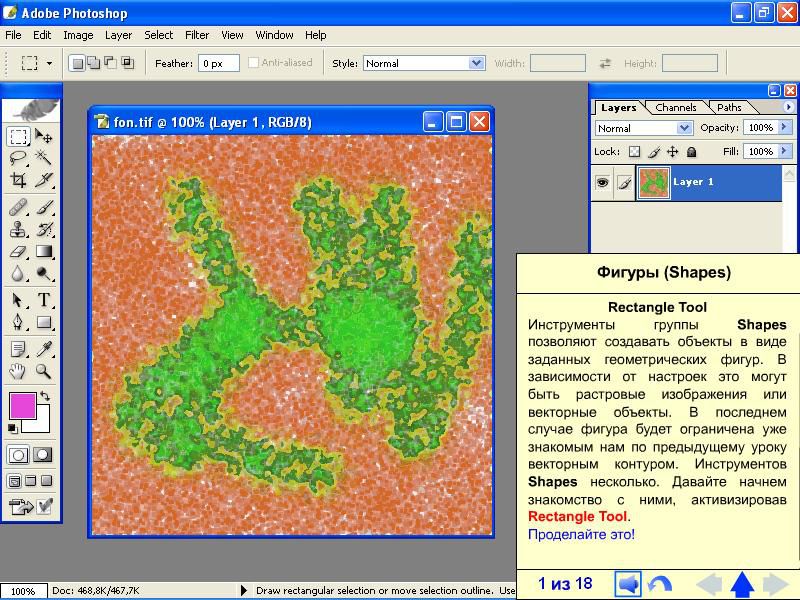The image size is (800, 600).
Task: Click the magenta foreground color swatch
Action: point(21,405)
